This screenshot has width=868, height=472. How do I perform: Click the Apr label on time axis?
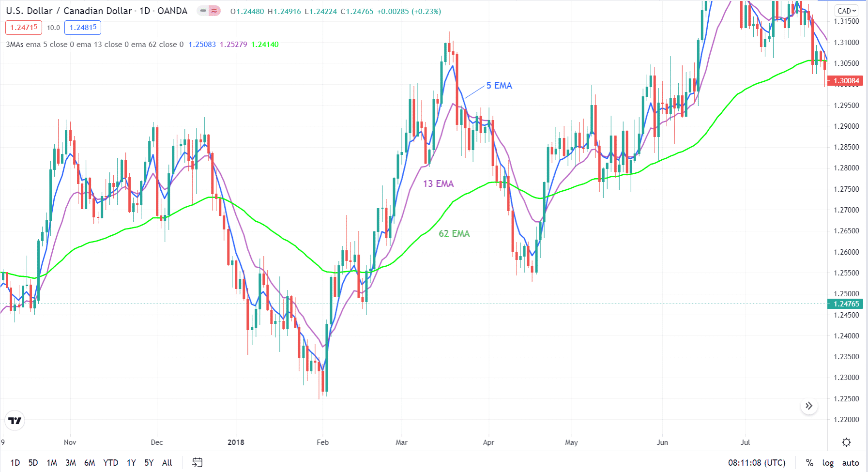click(488, 442)
